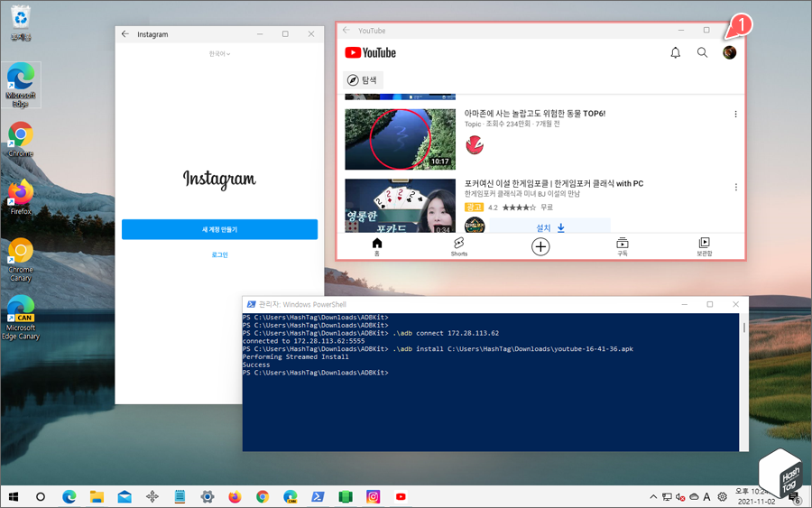Switch to PowerShell on the taskbar
This screenshot has height=508, width=812.
coord(318,497)
